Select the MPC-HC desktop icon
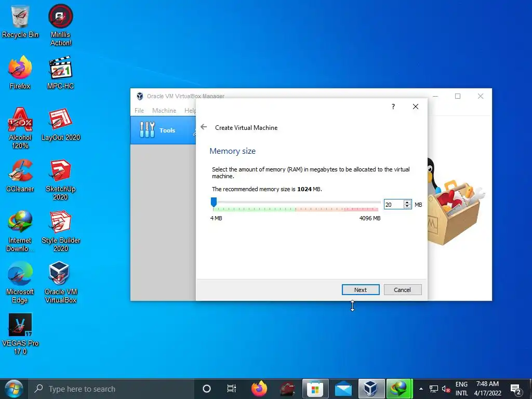Viewport: 532px width, 399px height. pyautogui.click(x=60, y=73)
